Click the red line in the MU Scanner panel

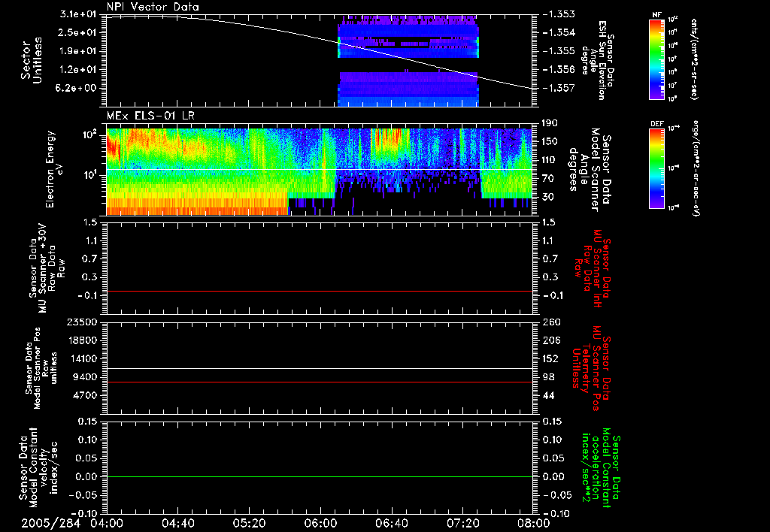coord(320,291)
